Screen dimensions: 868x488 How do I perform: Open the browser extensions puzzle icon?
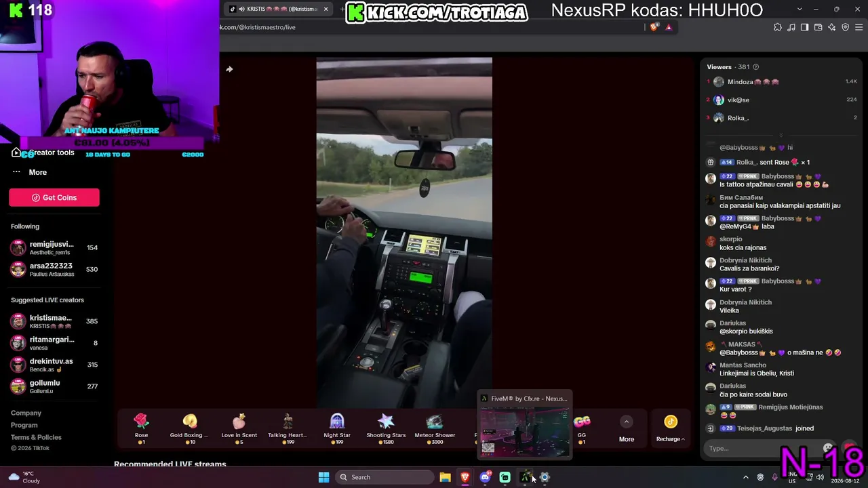pyautogui.click(x=778, y=27)
